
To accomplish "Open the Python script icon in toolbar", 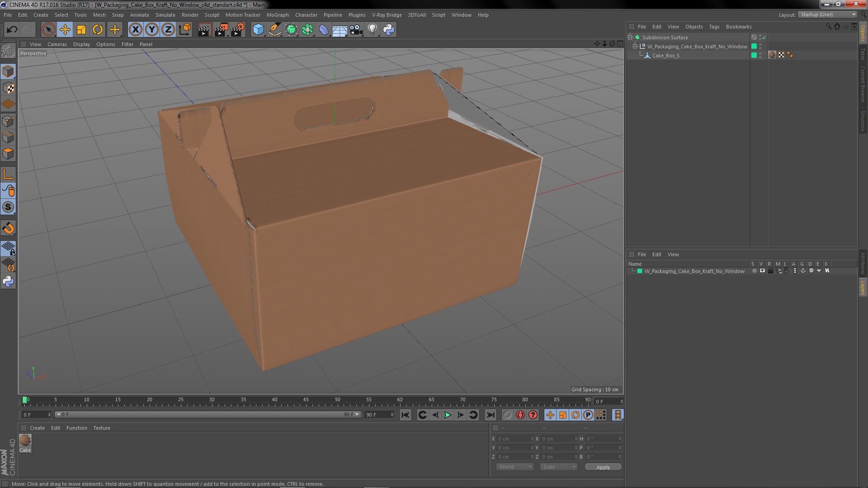I will click(x=389, y=30).
